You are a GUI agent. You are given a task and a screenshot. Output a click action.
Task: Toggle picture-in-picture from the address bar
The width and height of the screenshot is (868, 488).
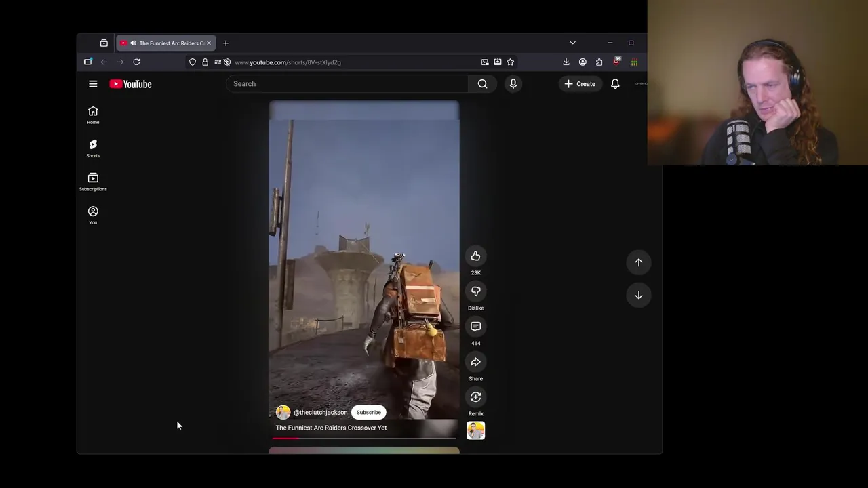(x=485, y=62)
